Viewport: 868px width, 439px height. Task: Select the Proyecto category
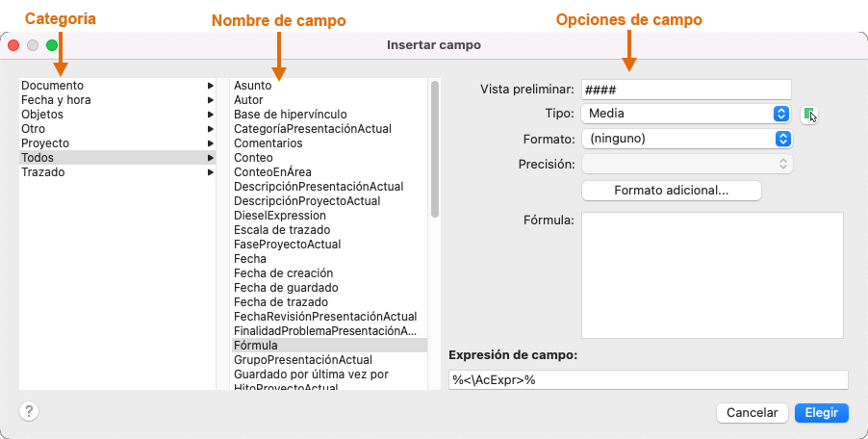pos(45,143)
